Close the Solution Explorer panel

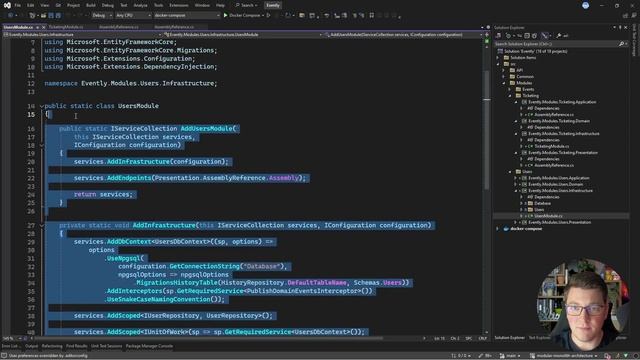(x=626, y=27)
